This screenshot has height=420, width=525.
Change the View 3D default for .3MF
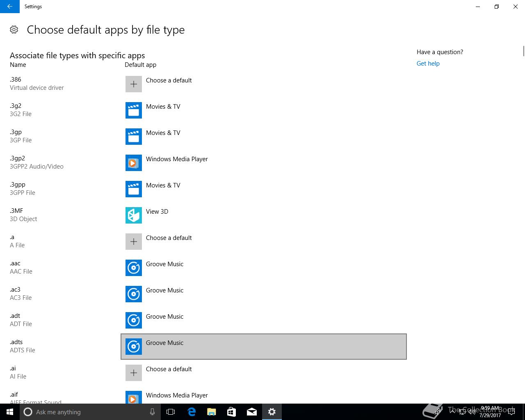(x=264, y=215)
